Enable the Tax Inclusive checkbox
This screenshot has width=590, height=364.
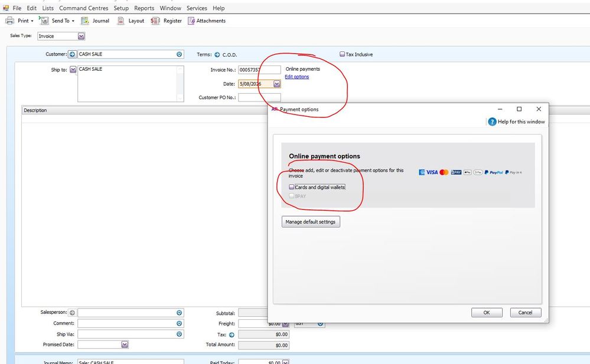point(342,54)
